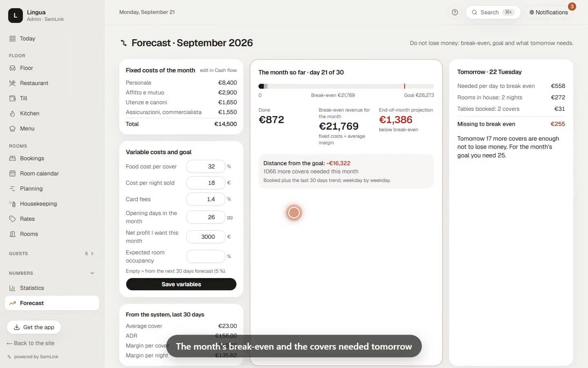Click the Get the app button
588x368 pixels.
tap(34, 327)
